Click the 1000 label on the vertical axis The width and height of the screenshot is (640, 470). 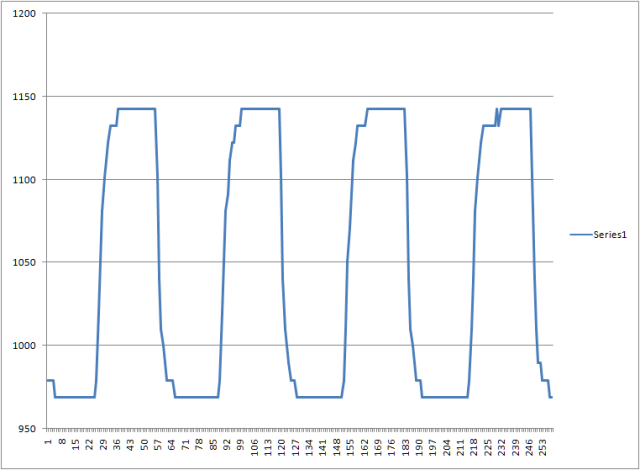pos(22,346)
